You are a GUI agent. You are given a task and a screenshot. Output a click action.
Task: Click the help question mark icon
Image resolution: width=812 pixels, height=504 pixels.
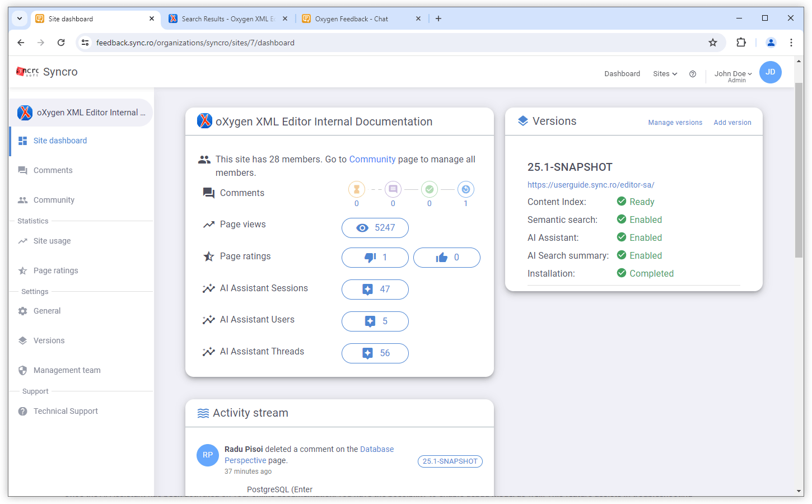693,74
